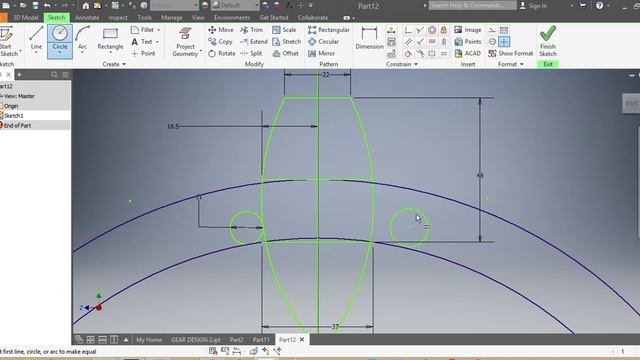This screenshot has height=360, width=640.
Task: Open the Annotate ribbon tab
Action: point(87,18)
